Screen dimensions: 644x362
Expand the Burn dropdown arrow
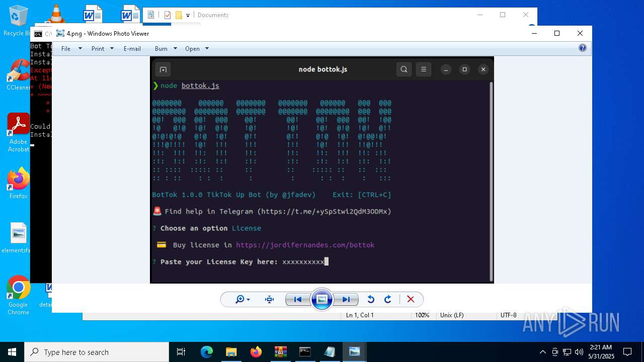(175, 49)
